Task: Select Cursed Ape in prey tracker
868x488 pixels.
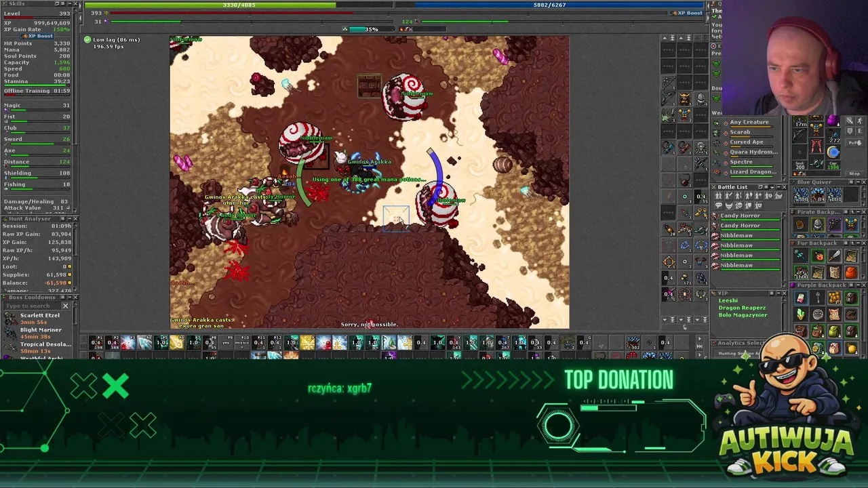Action: tap(745, 143)
